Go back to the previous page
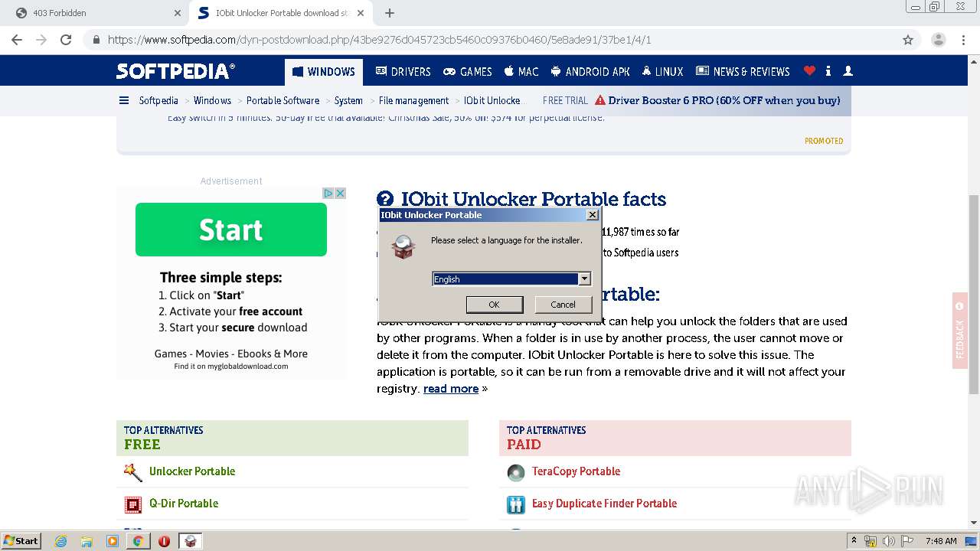Image resolution: width=980 pixels, height=551 pixels. tap(17, 40)
